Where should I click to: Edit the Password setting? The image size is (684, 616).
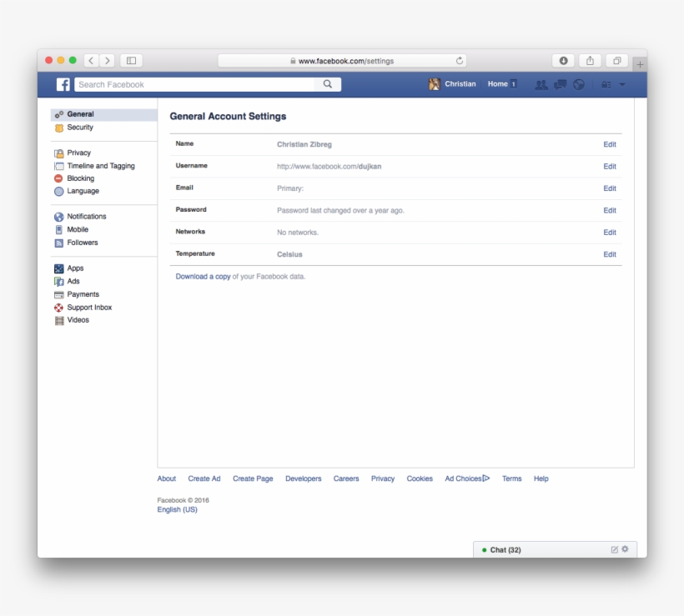610,211
